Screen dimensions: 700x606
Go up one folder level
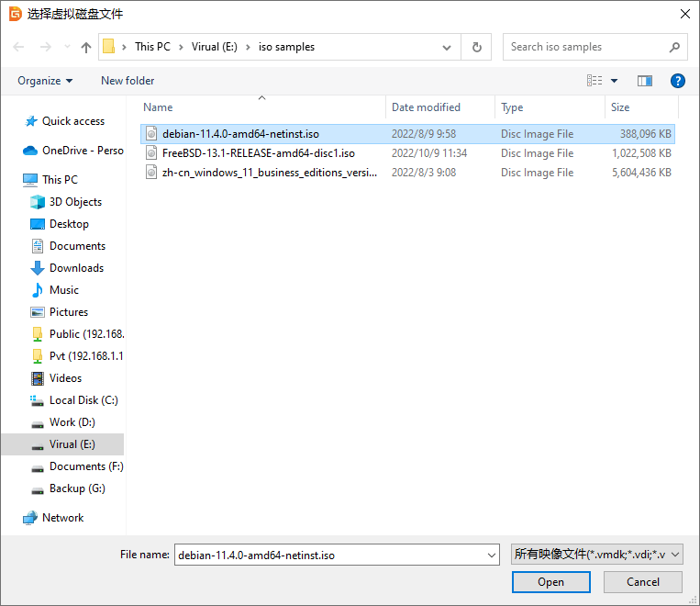point(85,47)
